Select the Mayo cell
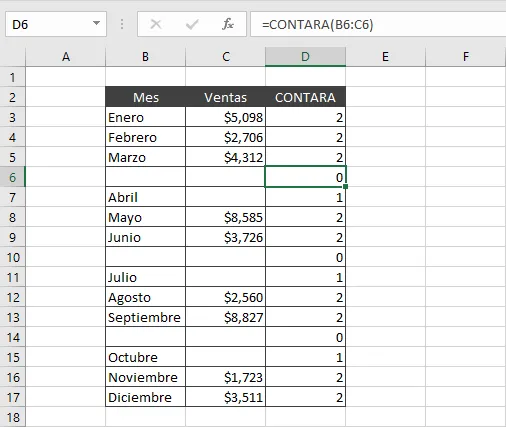 (145, 217)
